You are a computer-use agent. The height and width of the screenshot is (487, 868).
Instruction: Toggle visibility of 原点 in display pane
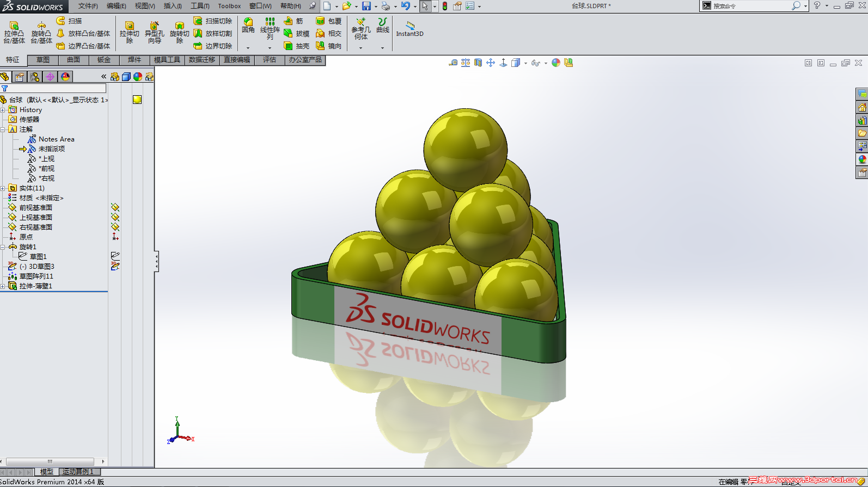[x=115, y=237]
